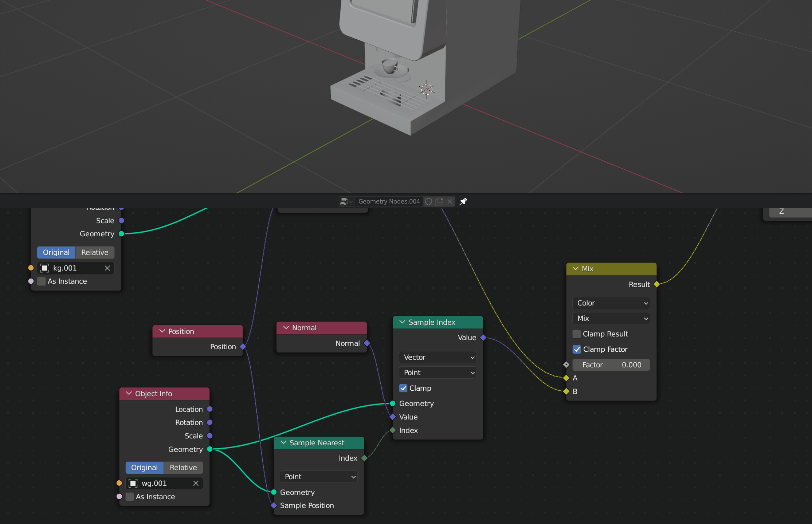Unlink Geometry Nodes.004 with the X icon

pyautogui.click(x=450, y=201)
